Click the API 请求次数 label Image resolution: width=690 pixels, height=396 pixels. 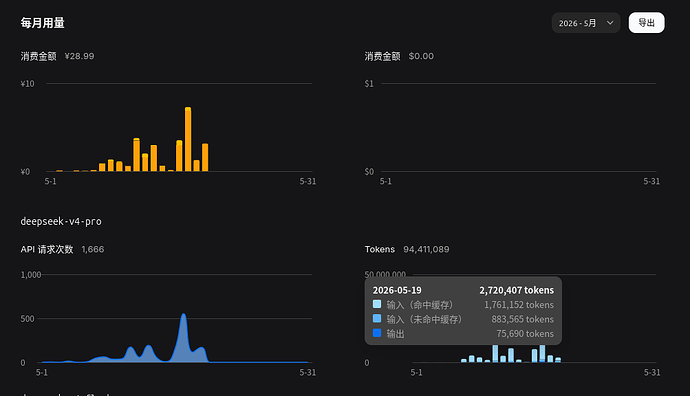click(47, 249)
